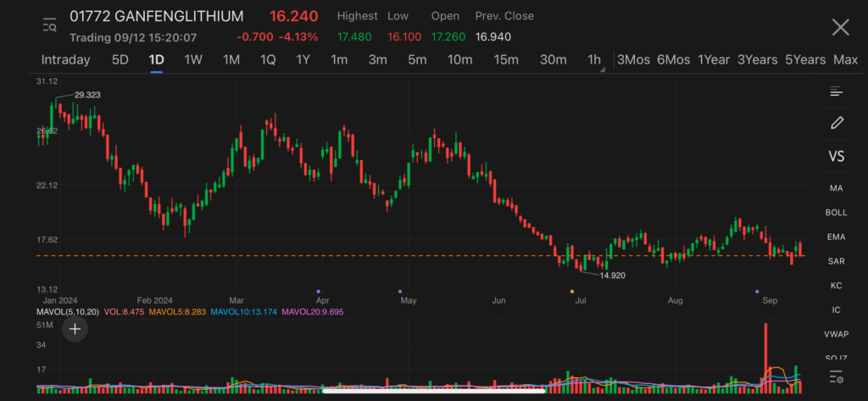Image resolution: width=868 pixels, height=401 pixels.
Task: Select the 3m minute interval
Action: (377, 60)
